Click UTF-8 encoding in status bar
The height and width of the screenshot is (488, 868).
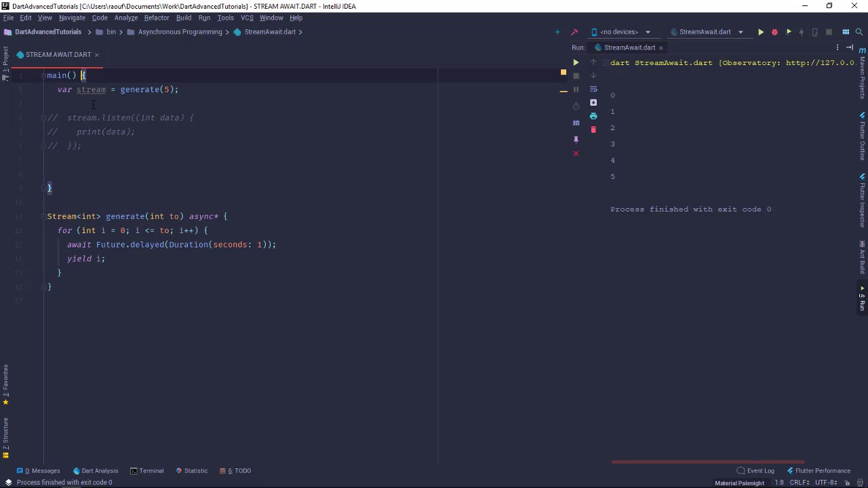click(x=826, y=483)
